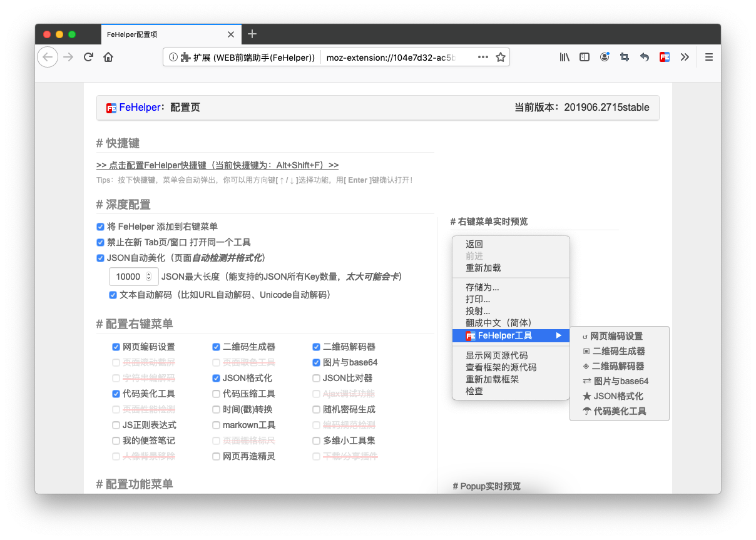Check the 随机密码生成 option
756x540 pixels.
(316, 409)
